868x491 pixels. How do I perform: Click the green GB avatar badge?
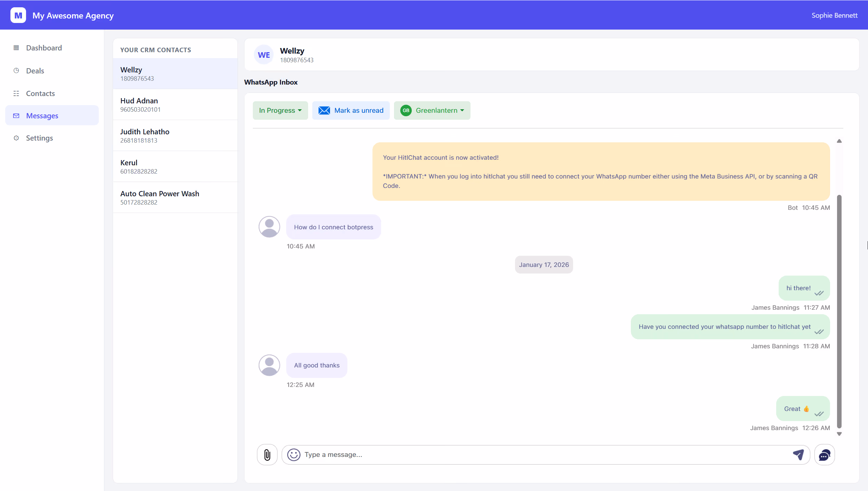click(406, 110)
